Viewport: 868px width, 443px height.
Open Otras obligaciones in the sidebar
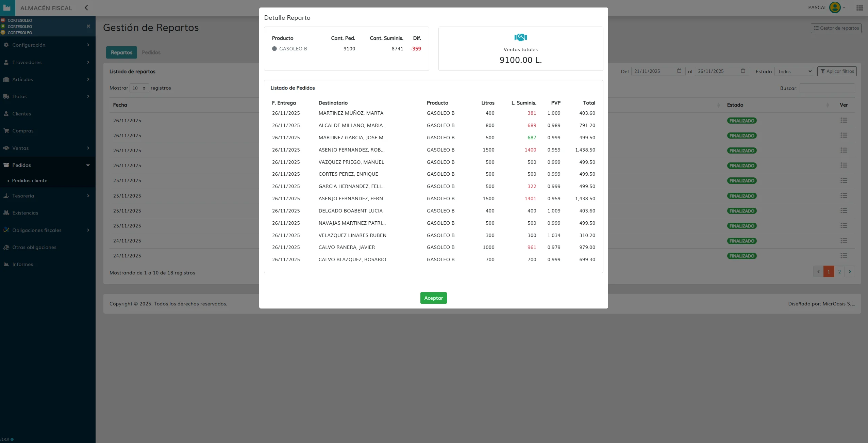click(x=48, y=247)
